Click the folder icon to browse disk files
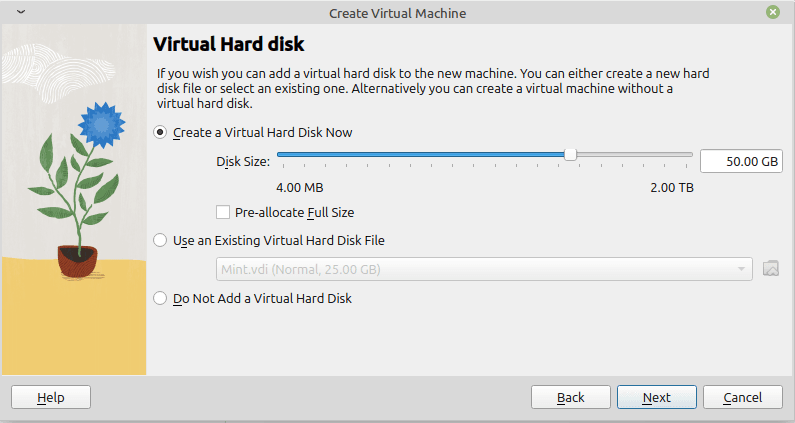795x423 pixels. coord(771,268)
